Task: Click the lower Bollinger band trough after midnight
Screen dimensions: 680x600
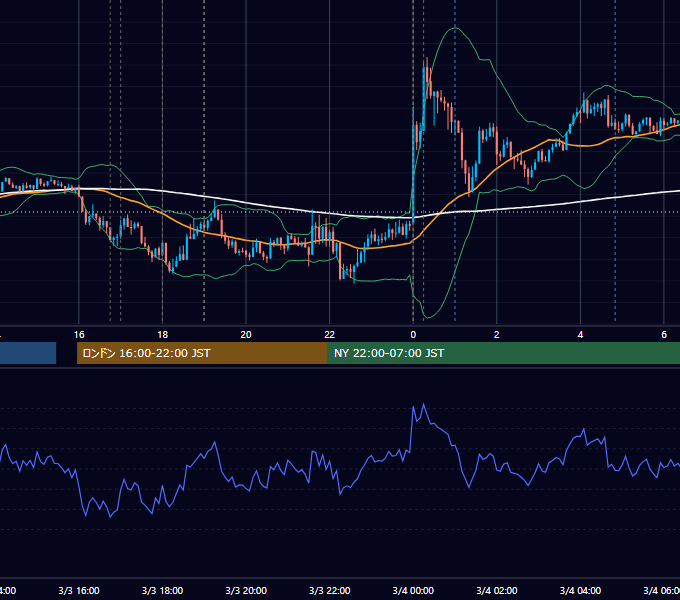Action: pyautogui.click(x=427, y=317)
